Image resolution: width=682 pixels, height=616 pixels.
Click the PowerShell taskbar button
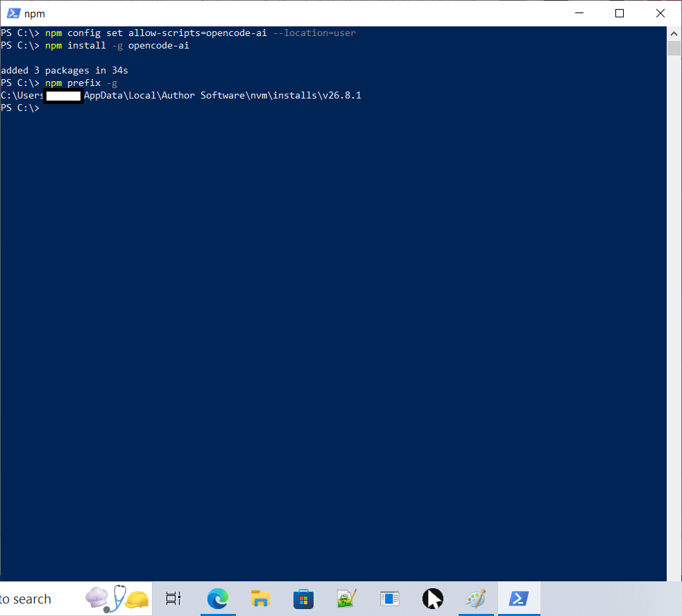(x=519, y=599)
